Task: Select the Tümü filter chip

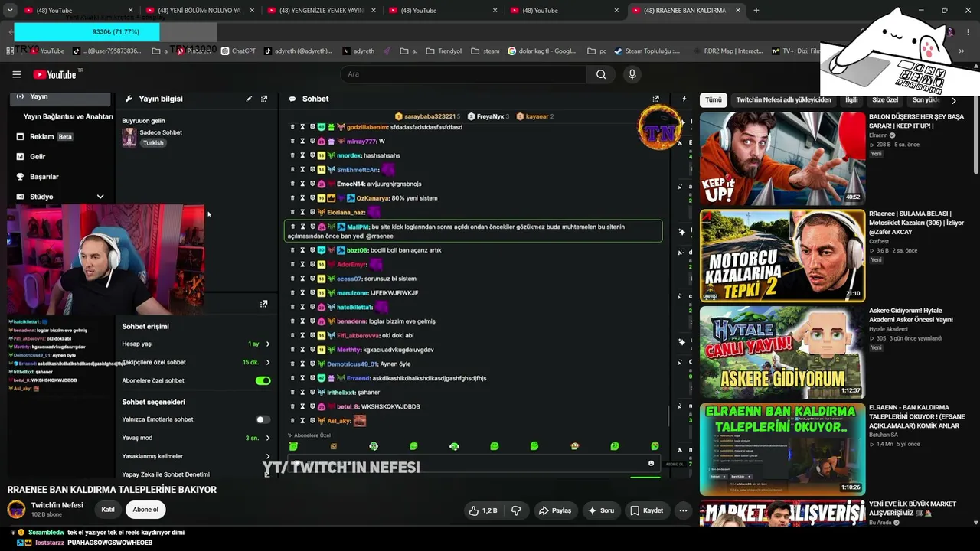Action: point(714,100)
